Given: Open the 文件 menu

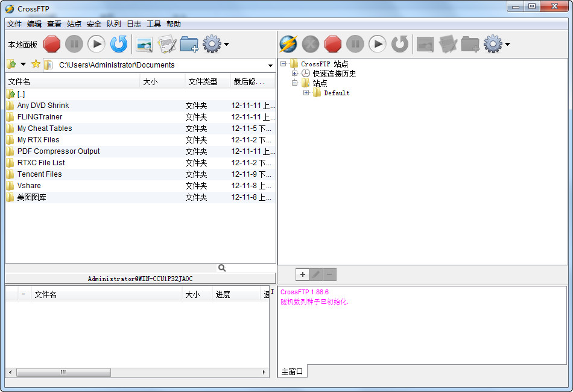Looking at the screenshot, I should point(14,24).
